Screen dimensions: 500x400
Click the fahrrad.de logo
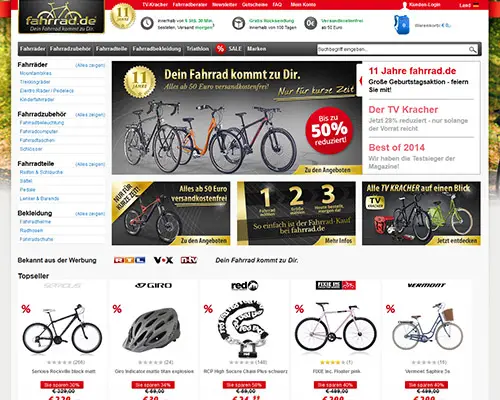[x=61, y=17]
